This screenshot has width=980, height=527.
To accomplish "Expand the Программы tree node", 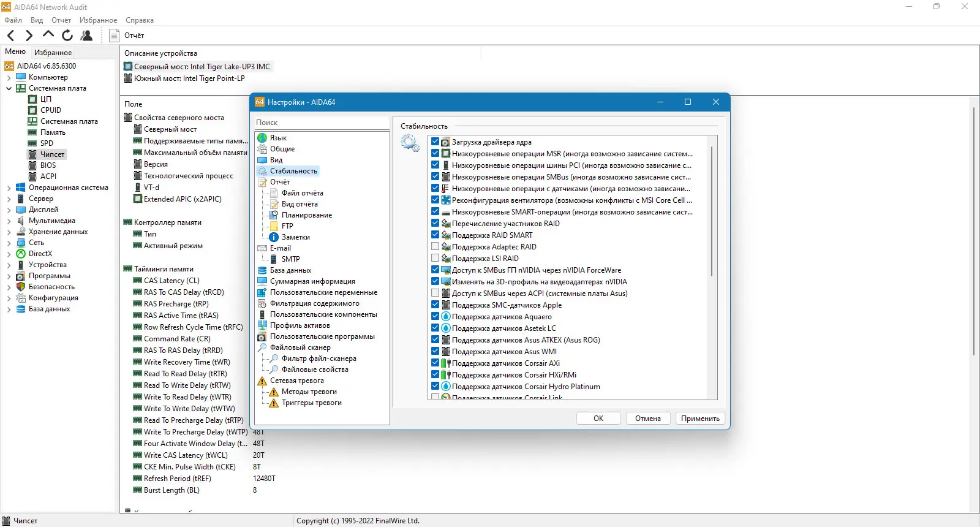I will click(9, 276).
